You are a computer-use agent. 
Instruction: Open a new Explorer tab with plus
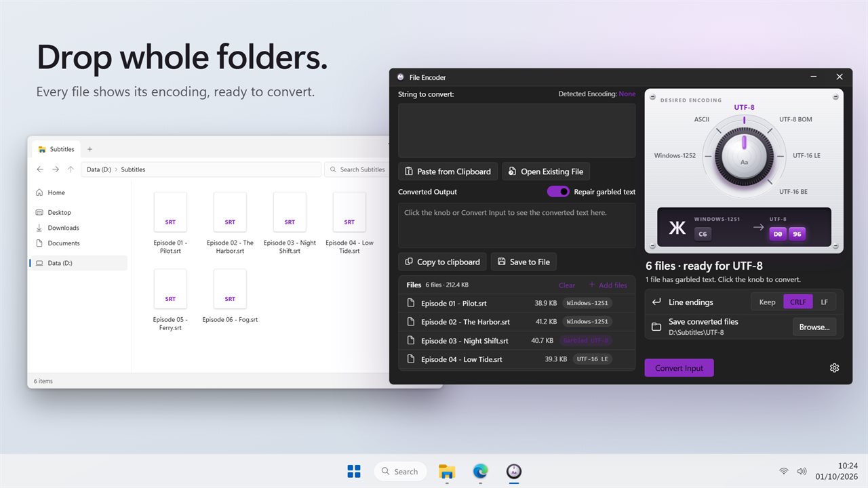(90, 149)
